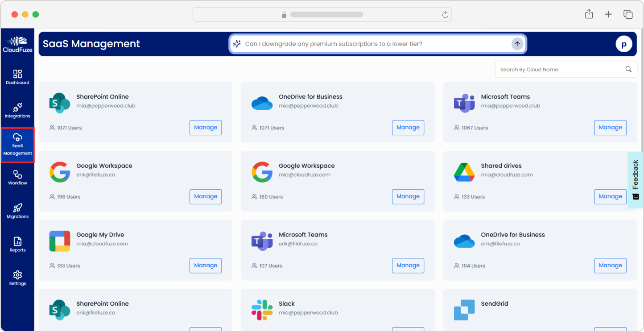Manage OneDrive for Business with 1071 users
This screenshot has width=644, height=332.
click(x=408, y=128)
